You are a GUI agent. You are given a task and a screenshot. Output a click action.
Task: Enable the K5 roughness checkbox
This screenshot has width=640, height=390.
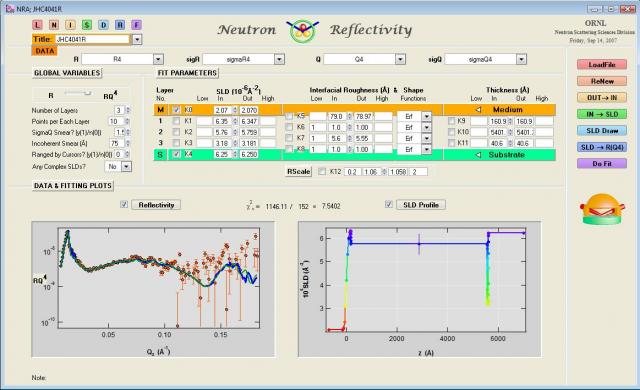pyautogui.click(x=289, y=116)
